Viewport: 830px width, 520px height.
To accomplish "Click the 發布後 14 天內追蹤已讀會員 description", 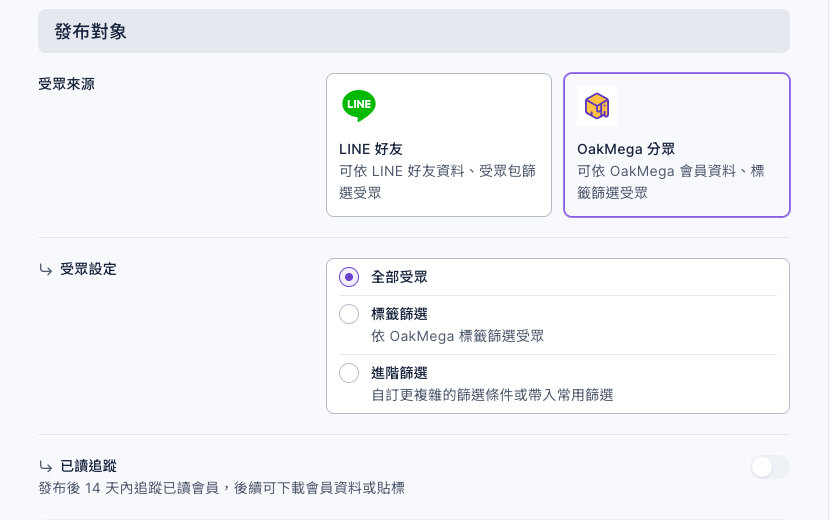I will tap(221, 488).
